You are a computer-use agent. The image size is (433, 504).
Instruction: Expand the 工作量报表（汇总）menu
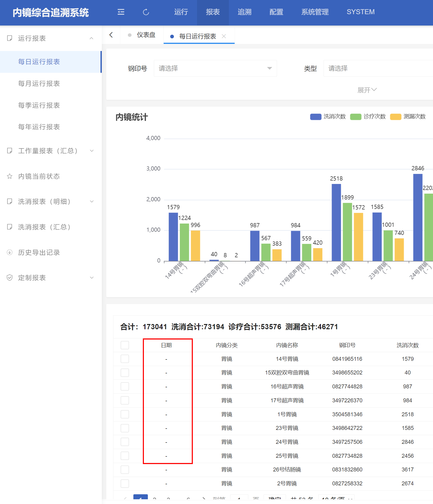(51, 151)
